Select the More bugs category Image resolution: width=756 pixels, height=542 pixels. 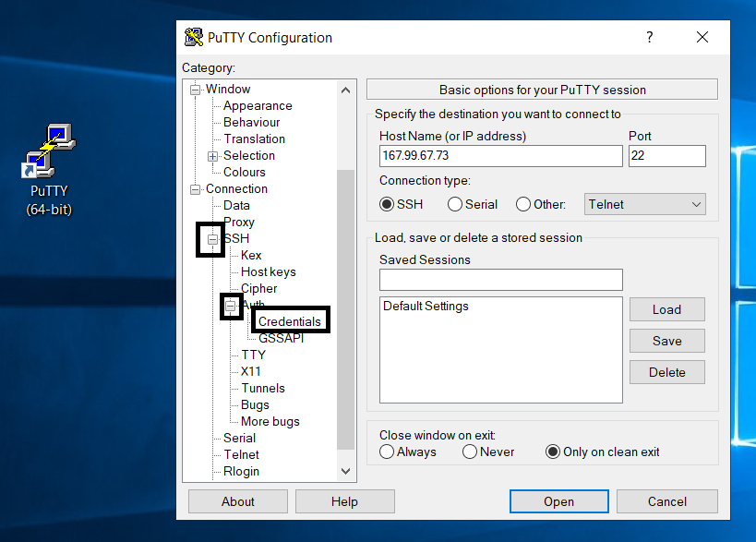270,421
